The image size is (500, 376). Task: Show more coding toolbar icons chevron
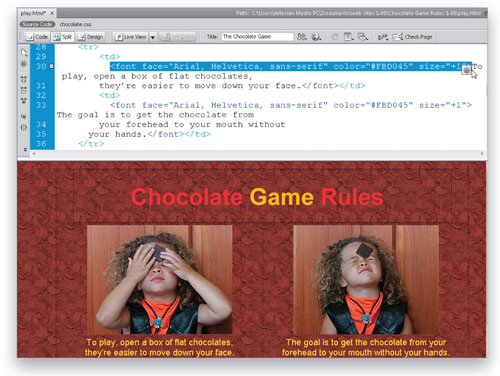click(x=25, y=149)
